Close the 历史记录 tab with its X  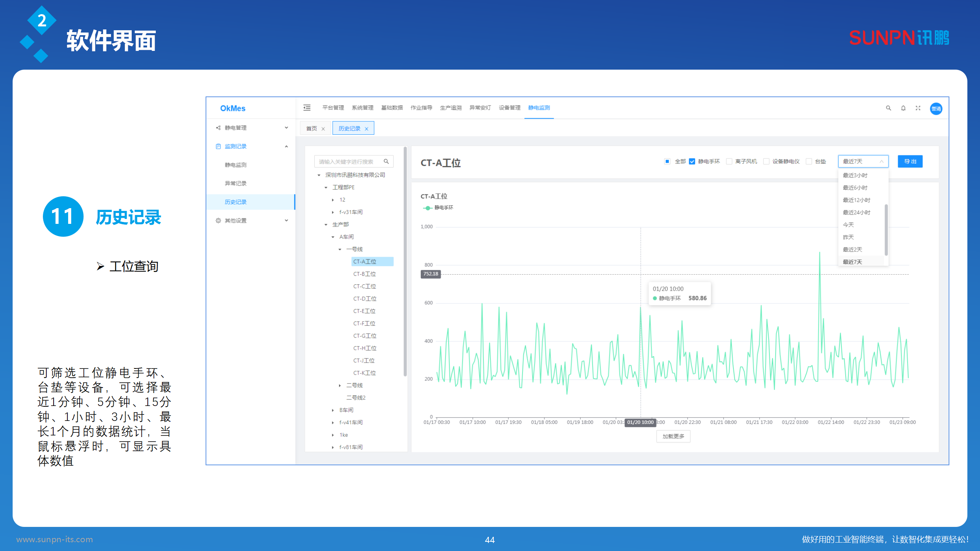(x=366, y=129)
